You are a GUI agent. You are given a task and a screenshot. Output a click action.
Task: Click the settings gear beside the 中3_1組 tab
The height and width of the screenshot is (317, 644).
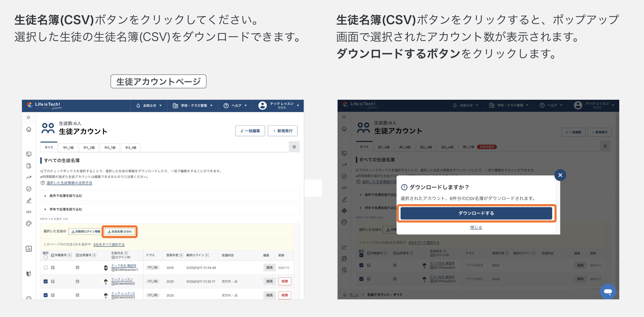[294, 147]
